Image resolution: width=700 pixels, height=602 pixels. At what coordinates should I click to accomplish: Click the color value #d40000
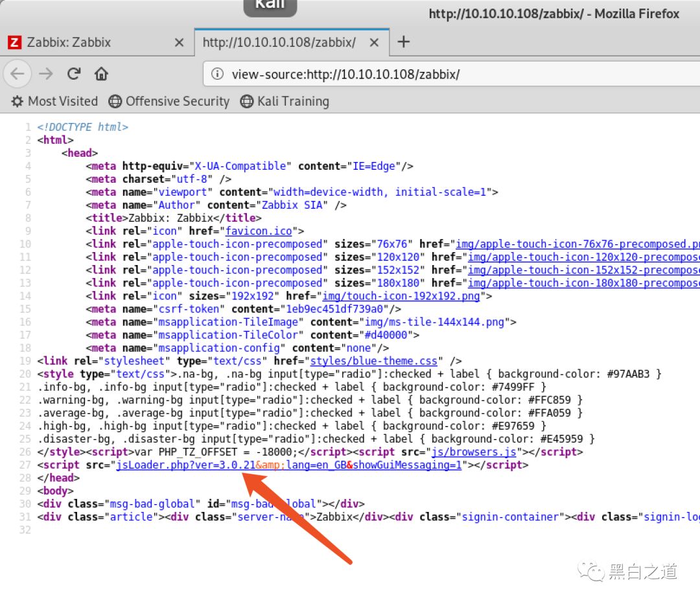386,335
